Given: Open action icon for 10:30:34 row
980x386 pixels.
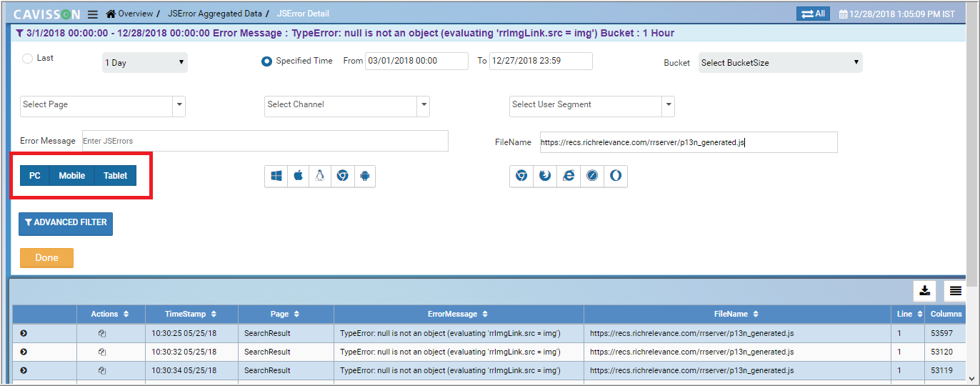Looking at the screenshot, I should pos(102,370).
